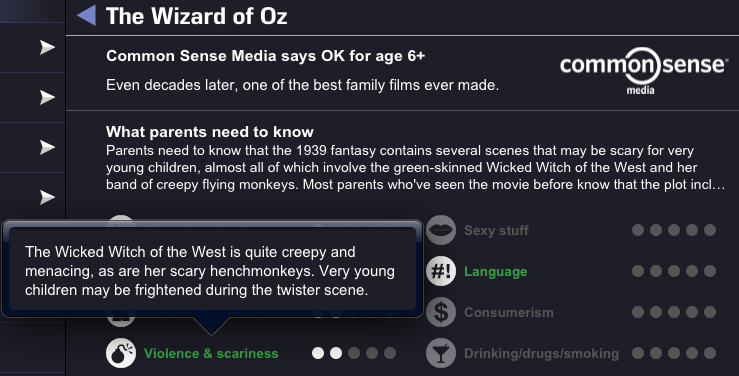Viewport: 739px width, 376px height.
Task: Select the second white sidebar arrow
Action: tap(47, 97)
